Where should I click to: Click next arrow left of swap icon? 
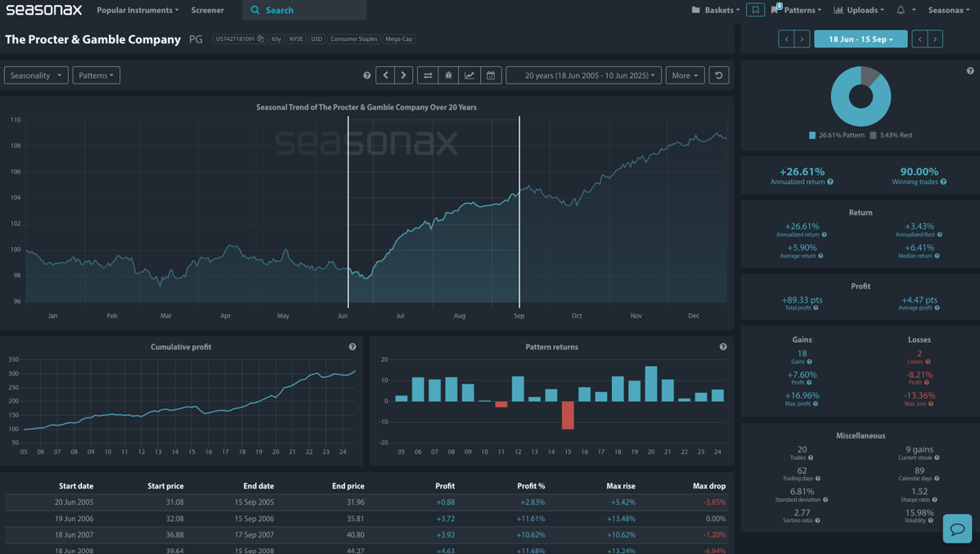[x=403, y=75]
